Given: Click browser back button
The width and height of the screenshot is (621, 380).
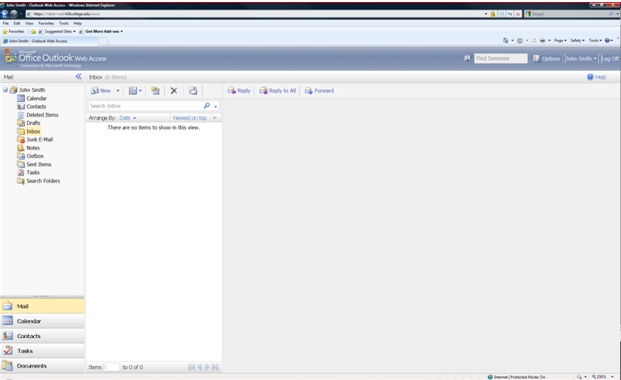Looking at the screenshot, I should [5, 13].
